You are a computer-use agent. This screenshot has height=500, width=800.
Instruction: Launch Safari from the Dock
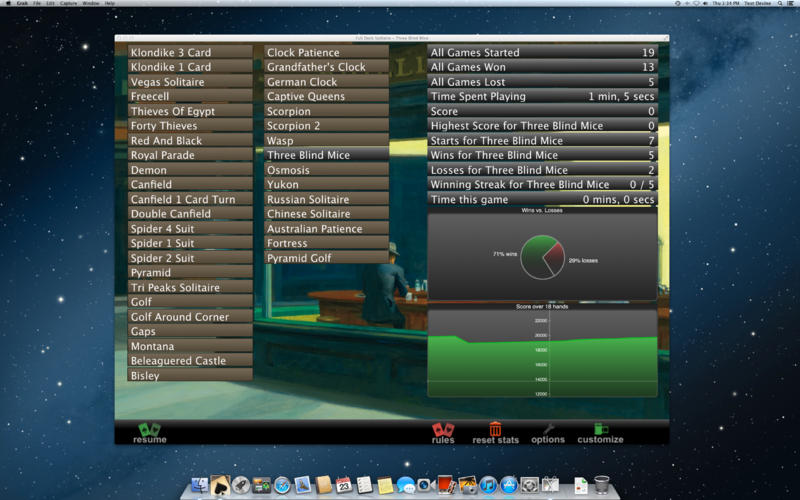(x=282, y=485)
